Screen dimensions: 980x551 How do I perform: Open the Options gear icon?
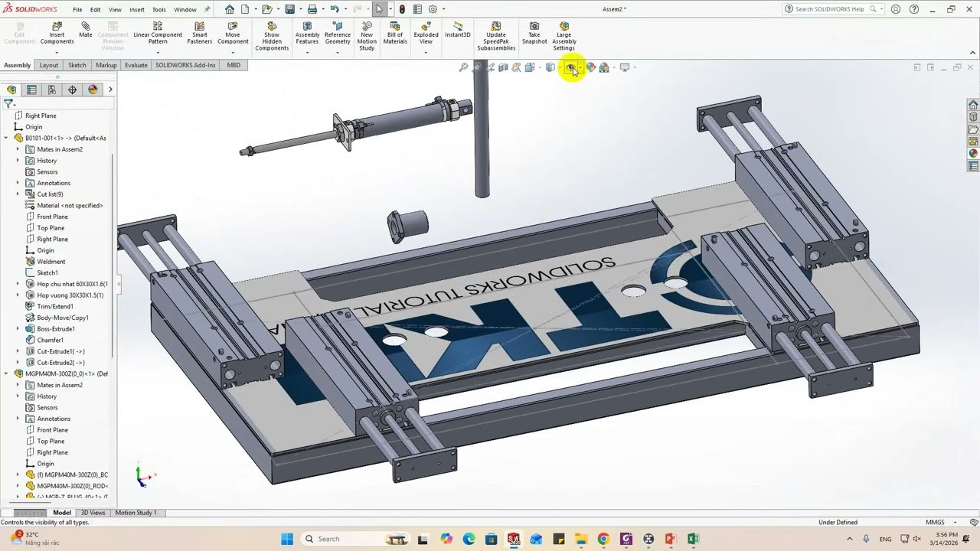[x=433, y=9]
